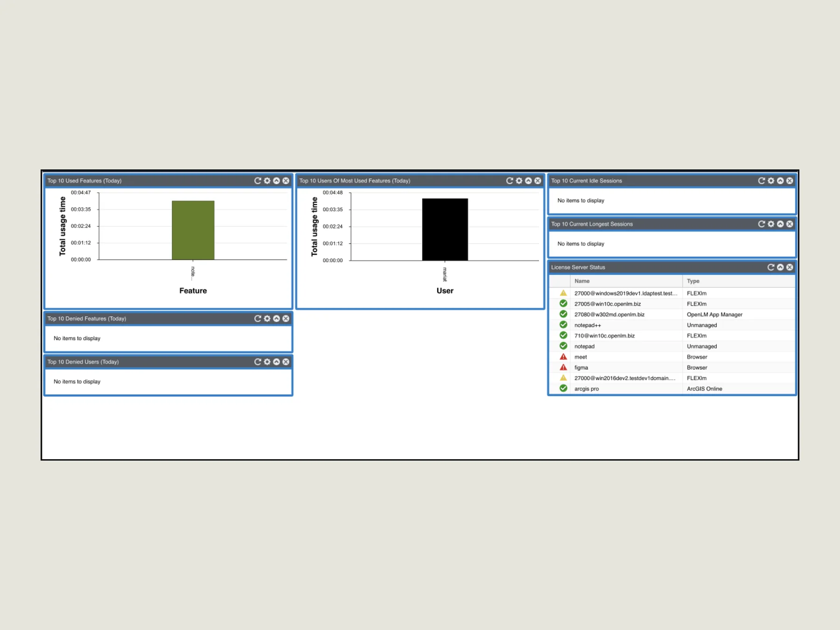The image size is (840, 630).
Task: Select the notepad++ server name
Action: coord(588,325)
